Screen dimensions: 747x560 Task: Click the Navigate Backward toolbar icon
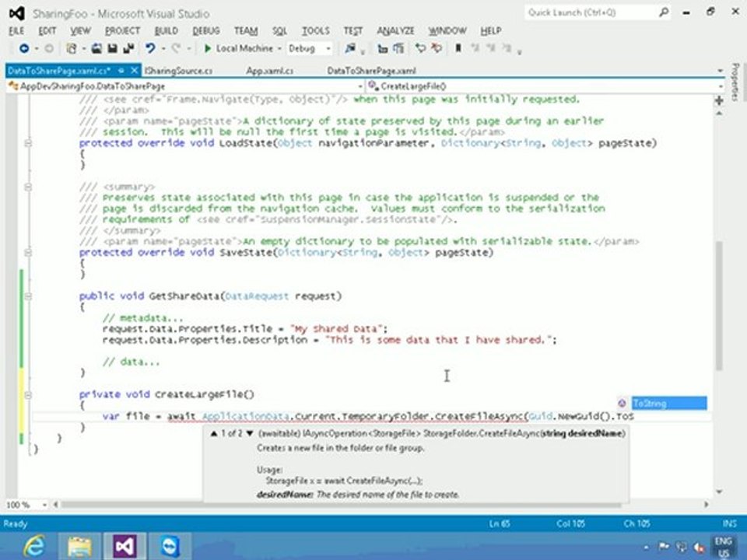(x=24, y=48)
